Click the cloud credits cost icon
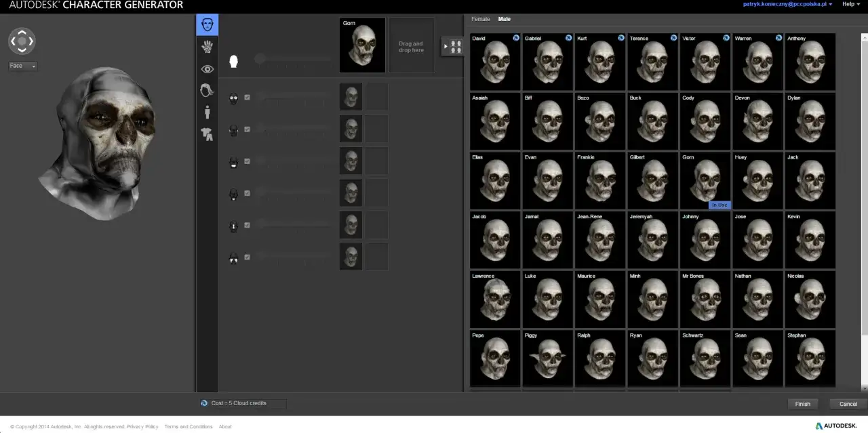The image size is (868, 433). pos(204,403)
